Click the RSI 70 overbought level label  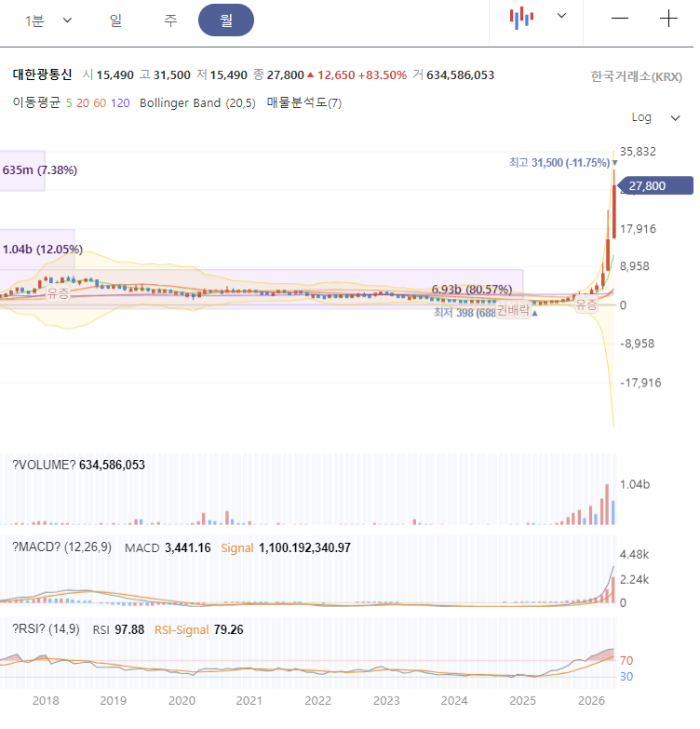[x=626, y=661]
